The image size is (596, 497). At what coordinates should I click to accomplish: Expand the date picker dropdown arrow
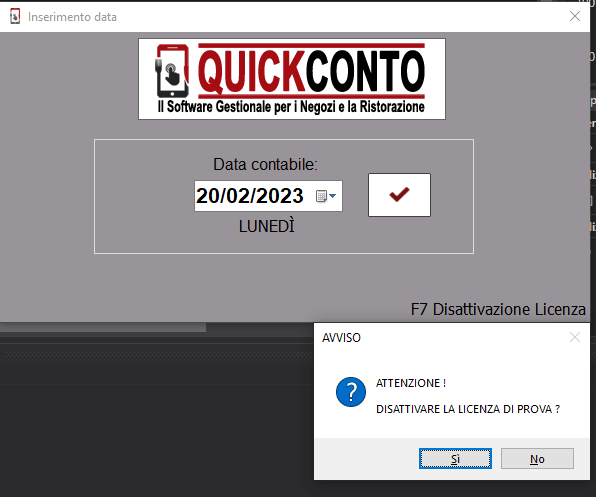[333, 196]
